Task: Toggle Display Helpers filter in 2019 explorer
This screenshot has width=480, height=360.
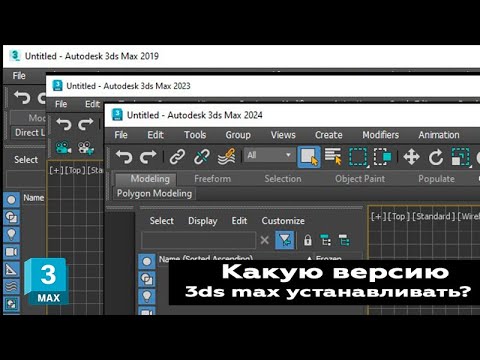Action: pos(11,269)
